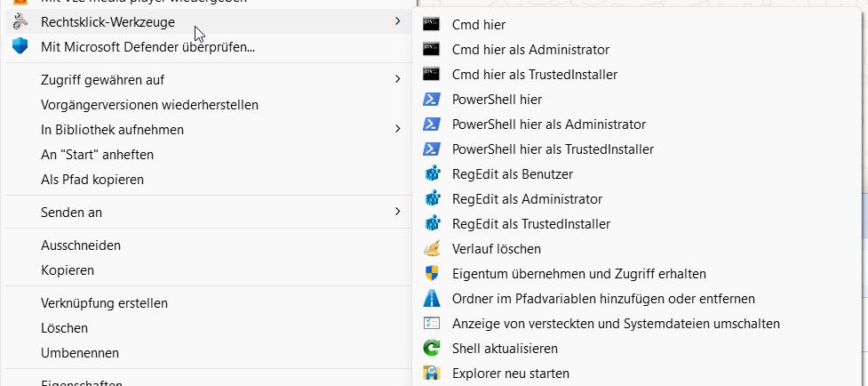Open RegEdit als TrustedInstaller
The image size is (868, 386).
tap(530, 224)
